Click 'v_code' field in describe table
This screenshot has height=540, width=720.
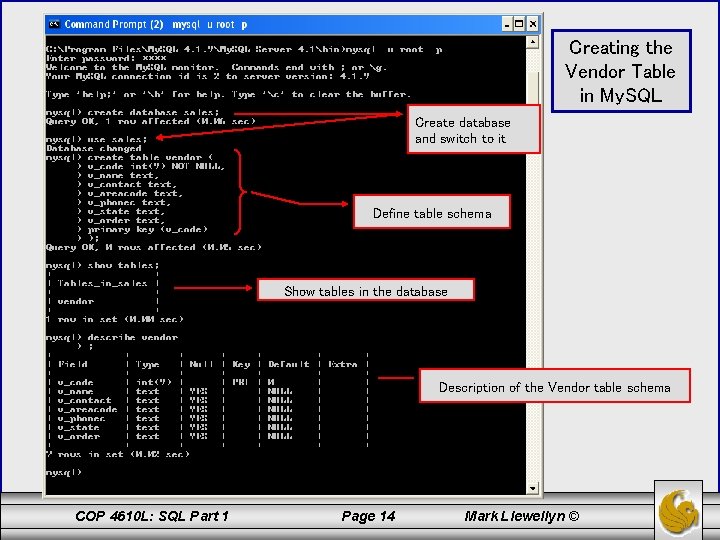(75, 382)
